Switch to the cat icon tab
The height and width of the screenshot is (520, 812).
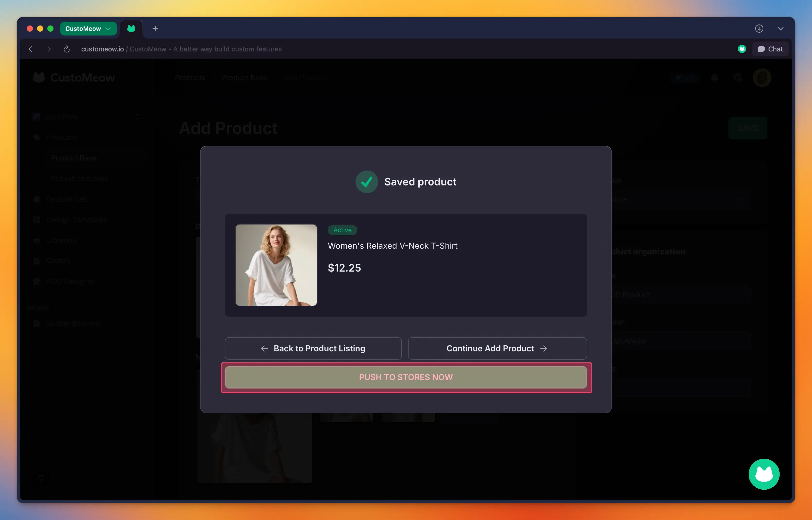click(131, 29)
